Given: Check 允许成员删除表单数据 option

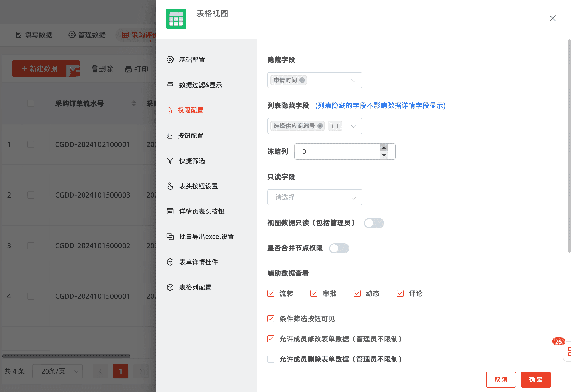Looking at the screenshot, I should click(x=271, y=359).
